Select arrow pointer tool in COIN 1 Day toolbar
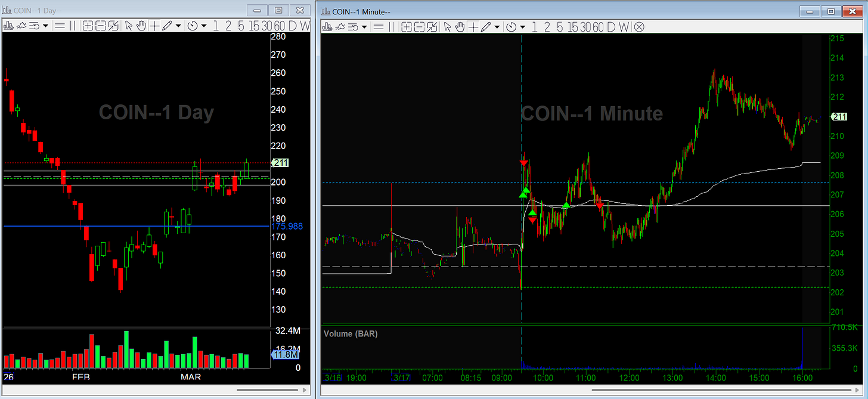Viewport: 868px width, 399px height. (x=129, y=26)
